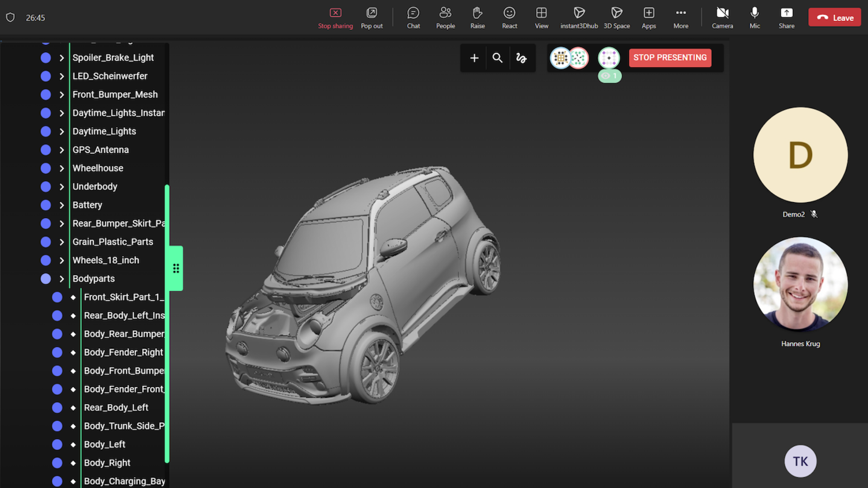Click the plus icon in the viewer toolbar

point(474,58)
